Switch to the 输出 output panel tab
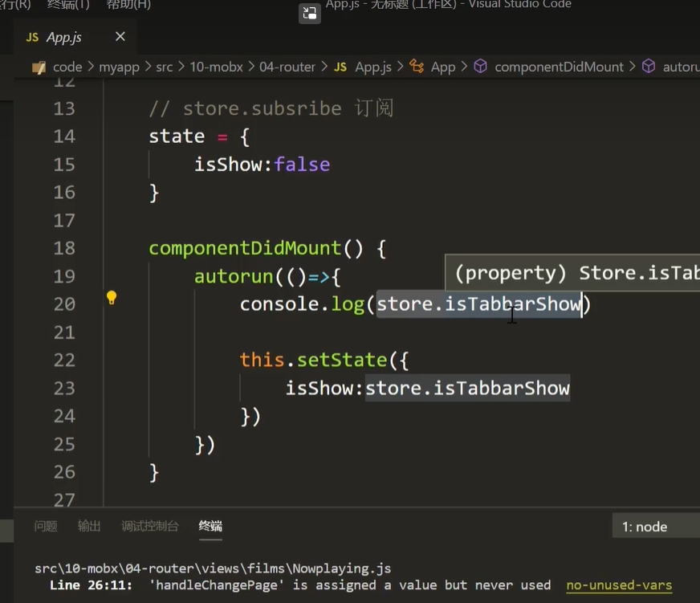This screenshot has width=700, height=603. coord(89,526)
